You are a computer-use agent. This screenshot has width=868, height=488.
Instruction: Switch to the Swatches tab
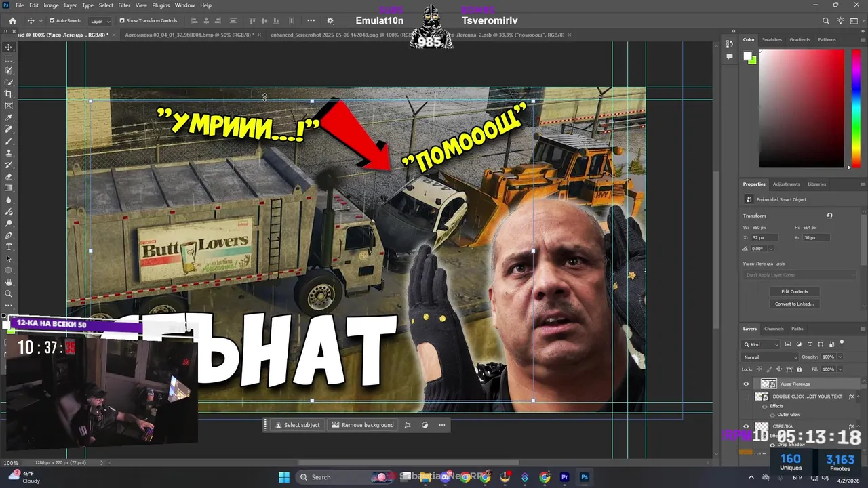click(772, 39)
